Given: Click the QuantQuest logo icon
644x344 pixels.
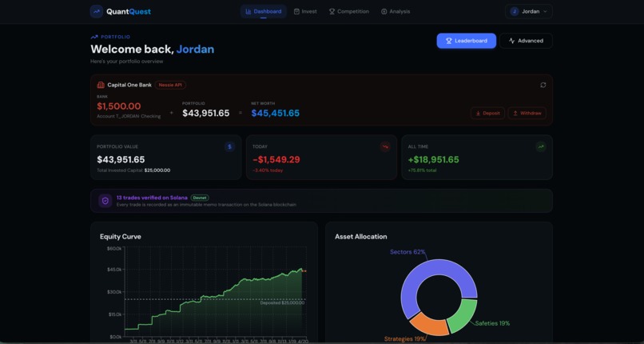Looking at the screenshot, I should [97, 11].
